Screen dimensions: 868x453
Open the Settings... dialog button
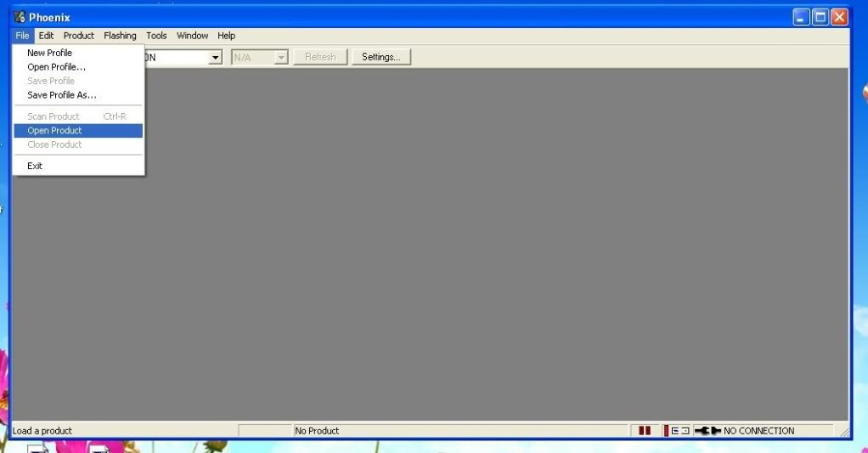click(380, 57)
